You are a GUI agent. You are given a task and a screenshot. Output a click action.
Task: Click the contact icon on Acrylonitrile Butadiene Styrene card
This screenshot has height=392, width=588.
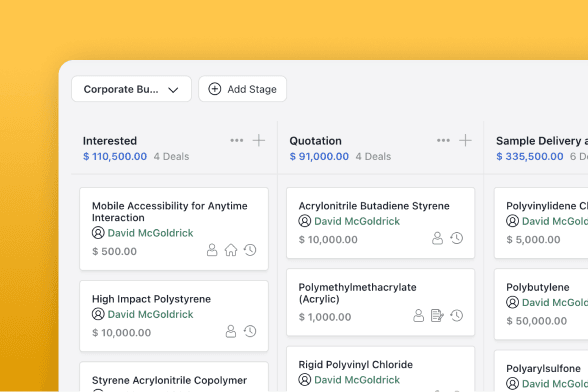coord(438,238)
